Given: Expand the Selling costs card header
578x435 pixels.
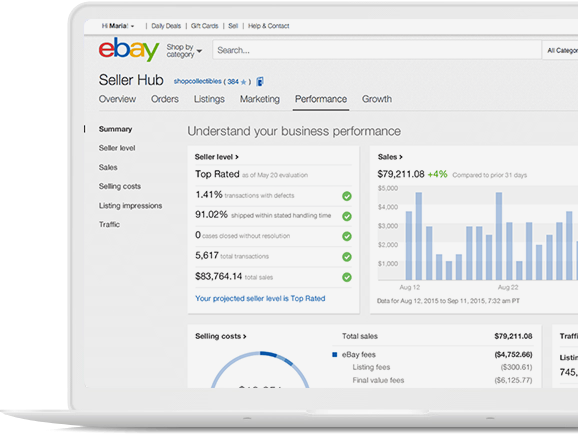Looking at the screenshot, I should pos(221,336).
